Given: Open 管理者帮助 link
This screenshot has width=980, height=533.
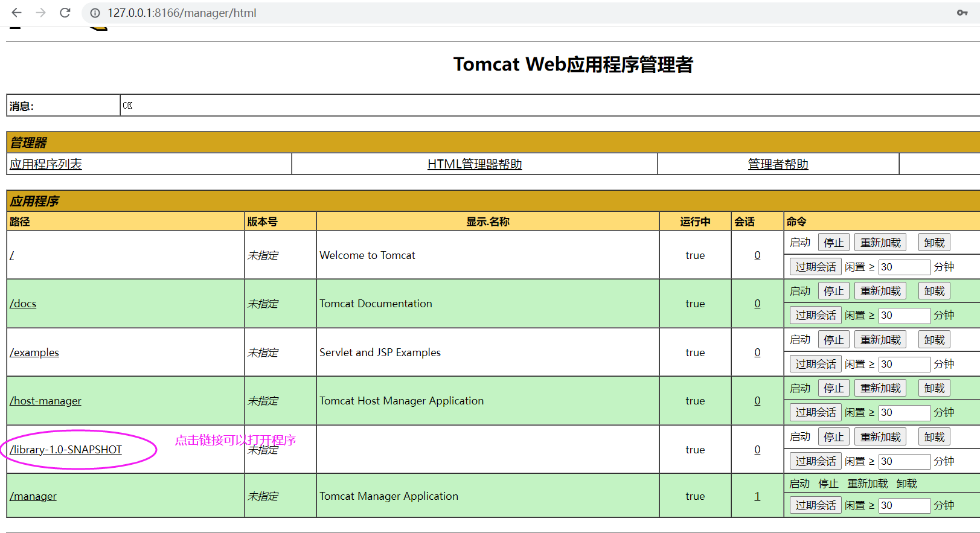Looking at the screenshot, I should point(778,164).
